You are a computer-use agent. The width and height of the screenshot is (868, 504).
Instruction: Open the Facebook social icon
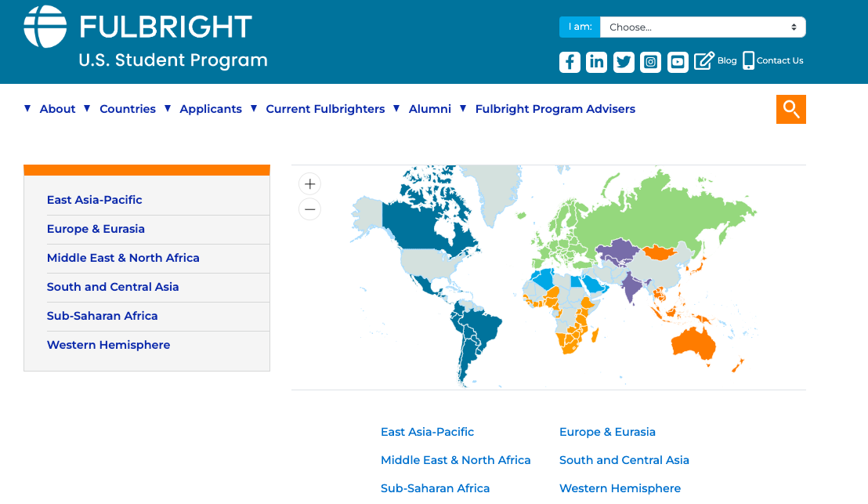(570, 62)
